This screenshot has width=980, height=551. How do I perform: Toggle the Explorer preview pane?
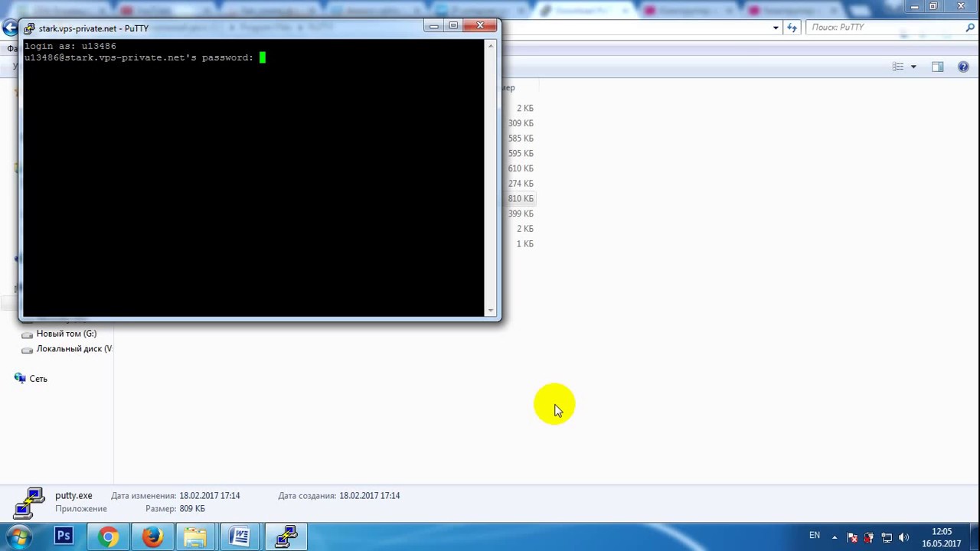[x=937, y=67]
